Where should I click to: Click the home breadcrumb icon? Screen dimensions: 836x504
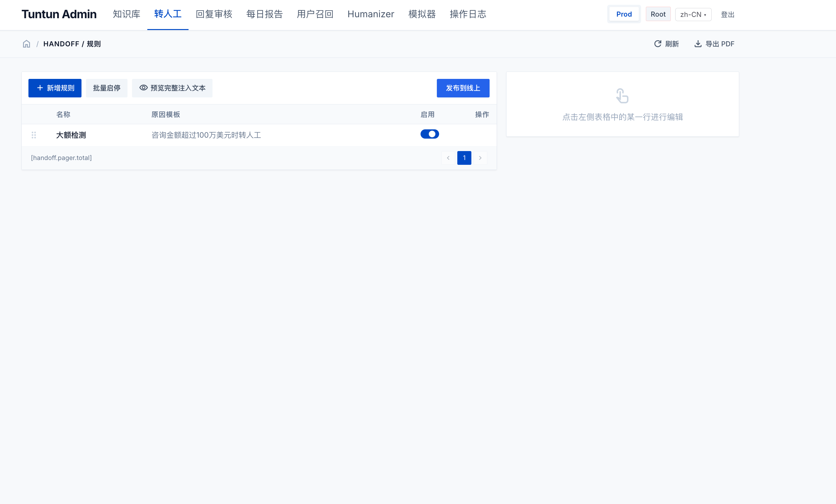click(x=27, y=44)
